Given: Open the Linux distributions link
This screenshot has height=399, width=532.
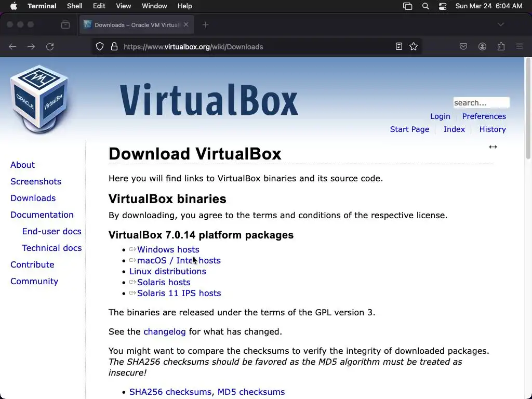Looking at the screenshot, I should pyautogui.click(x=168, y=271).
